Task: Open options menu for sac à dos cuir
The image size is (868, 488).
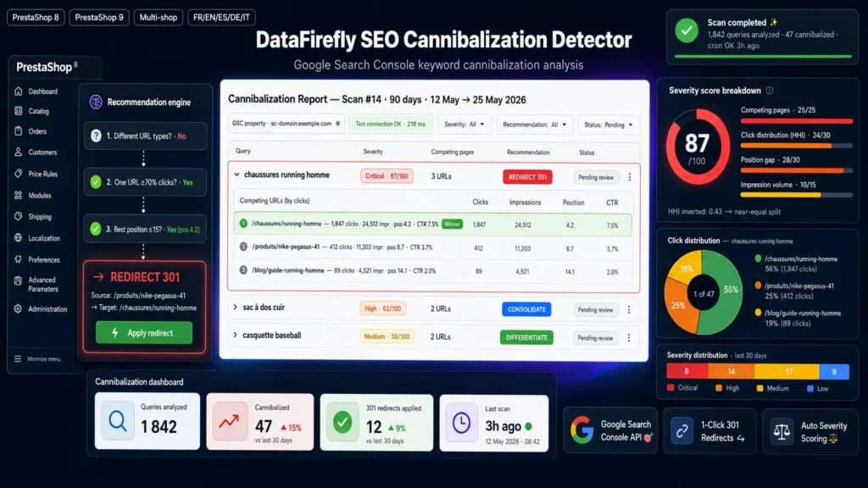Action: [629, 310]
